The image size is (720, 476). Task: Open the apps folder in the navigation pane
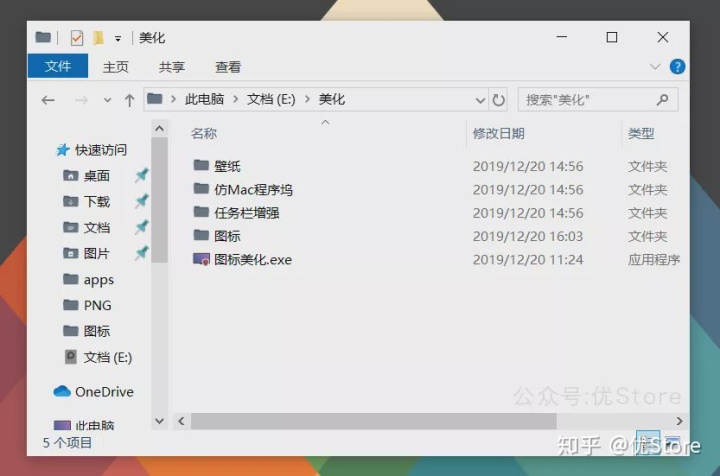[99, 280]
